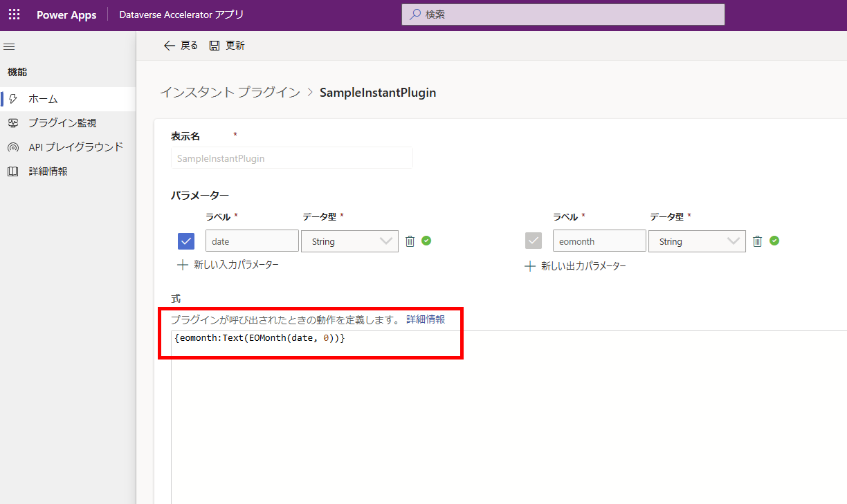Click the Power Apps brand title
The width and height of the screenshot is (847, 504).
(x=66, y=15)
